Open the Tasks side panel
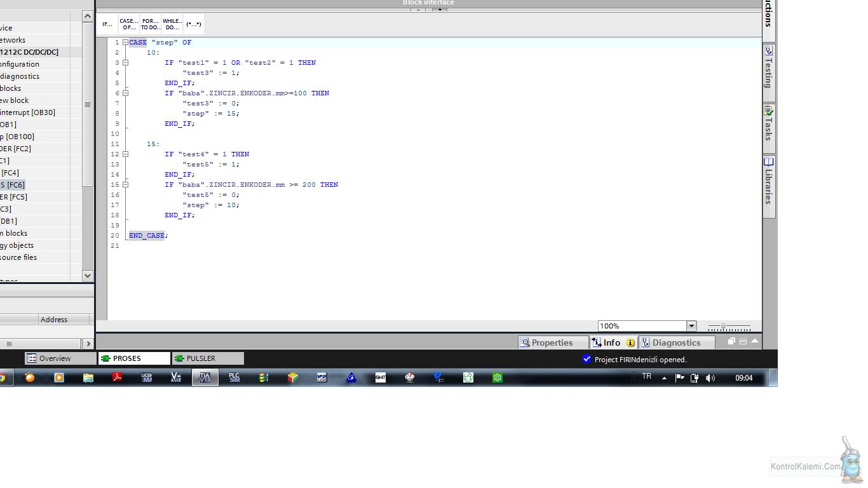This screenshot has height=488, width=868. (769, 129)
